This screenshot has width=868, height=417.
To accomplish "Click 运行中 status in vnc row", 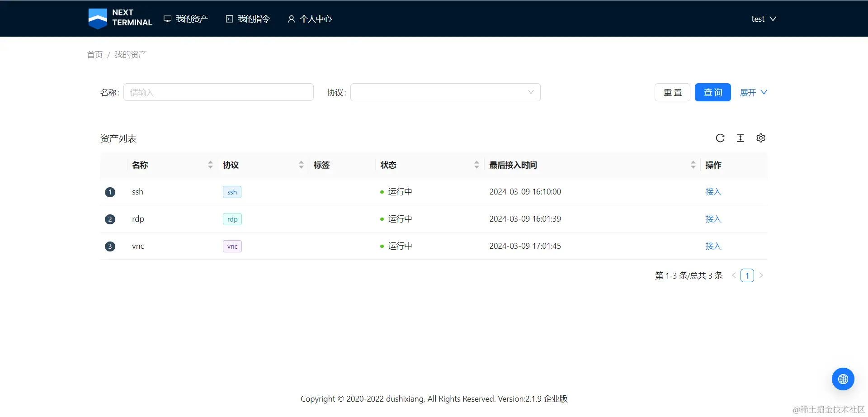I will 396,246.
